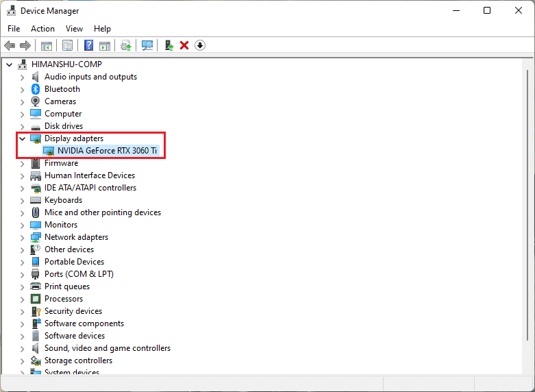Toggle the Action pane toolbar icon
The width and height of the screenshot is (535, 392).
tap(105, 45)
